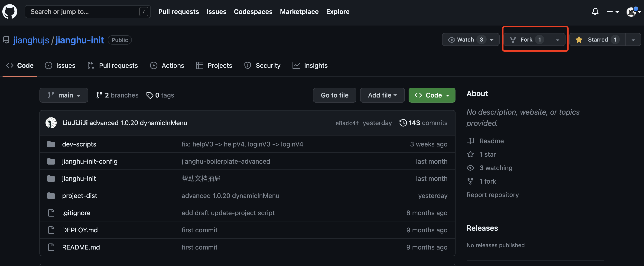Click the Go to file button
The image size is (644, 266).
(334, 95)
